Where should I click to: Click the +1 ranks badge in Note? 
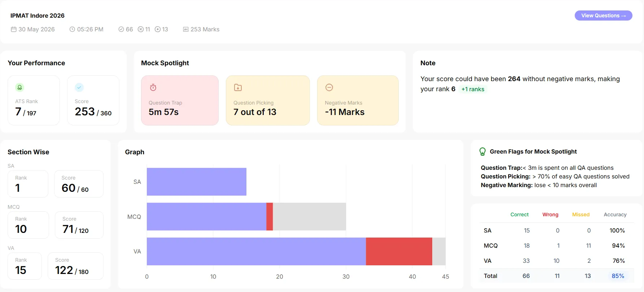[473, 89]
